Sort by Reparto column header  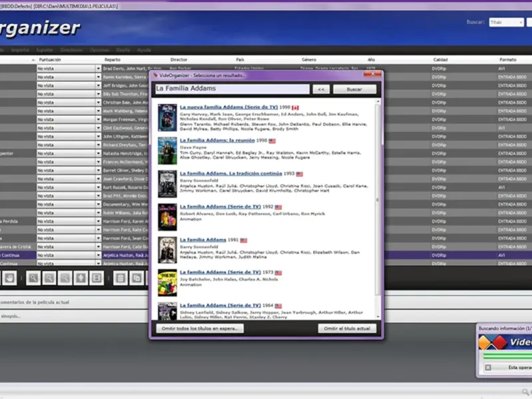coord(112,60)
